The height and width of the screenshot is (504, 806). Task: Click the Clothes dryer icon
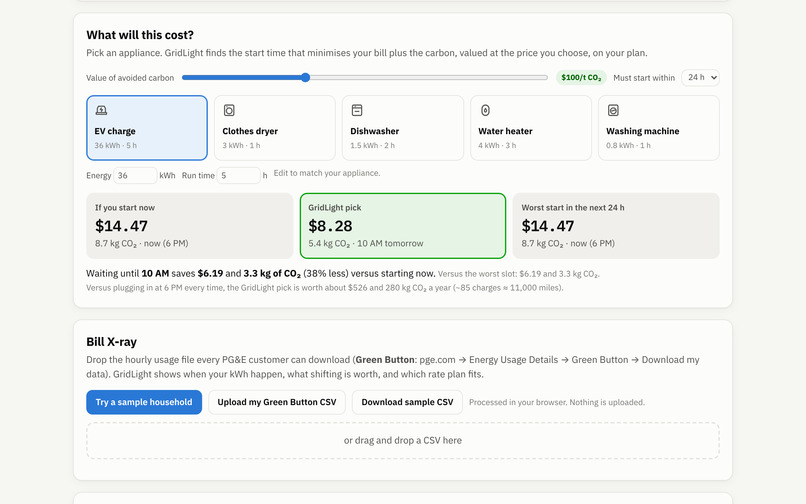pos(229,110)
